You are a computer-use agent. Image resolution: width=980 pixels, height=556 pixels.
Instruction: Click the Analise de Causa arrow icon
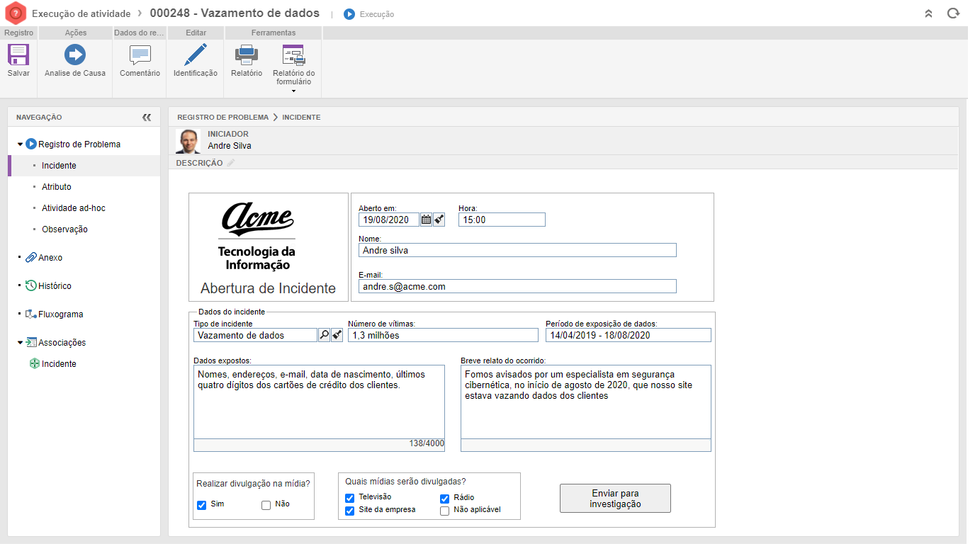click(x=74, y=55)
